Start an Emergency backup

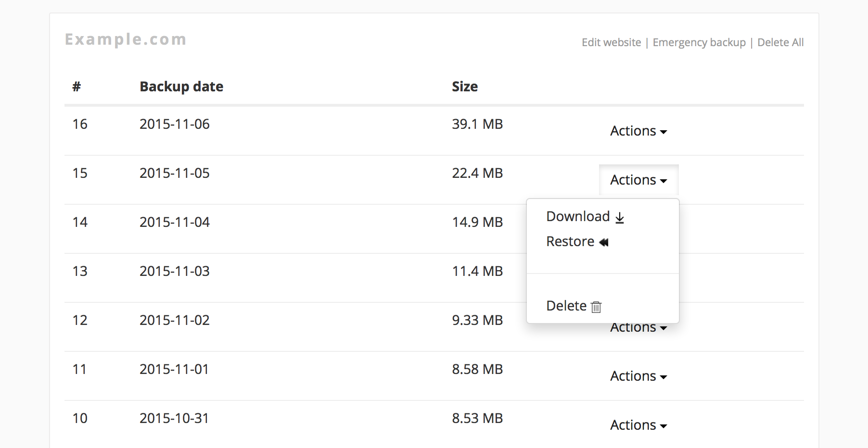[699, 43]
